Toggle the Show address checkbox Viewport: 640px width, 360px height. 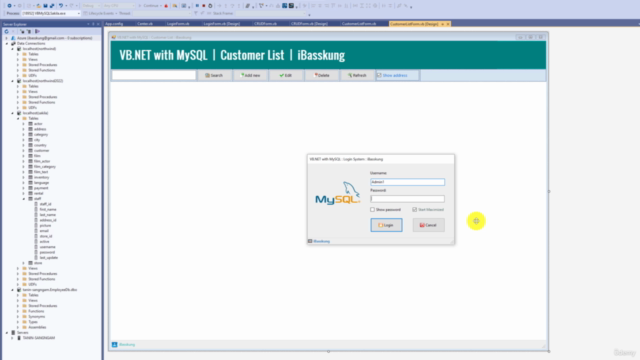coord(379,75)
